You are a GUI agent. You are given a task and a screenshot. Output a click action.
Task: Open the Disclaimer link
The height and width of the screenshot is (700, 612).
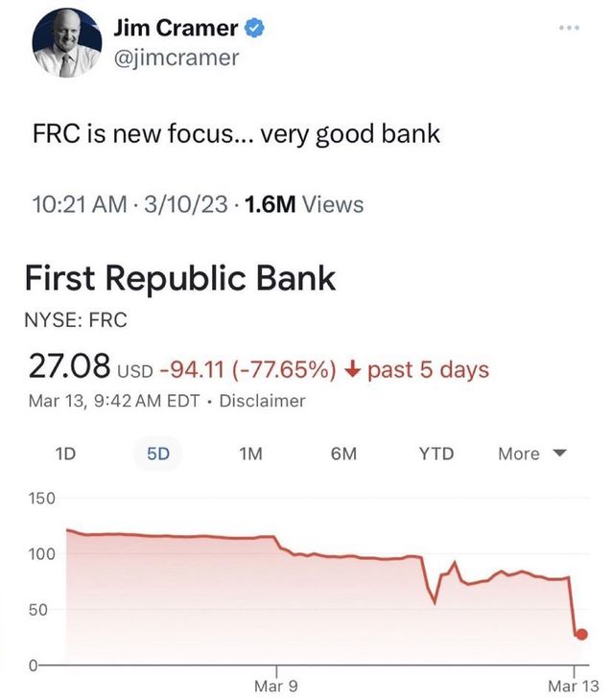(262, 401)
